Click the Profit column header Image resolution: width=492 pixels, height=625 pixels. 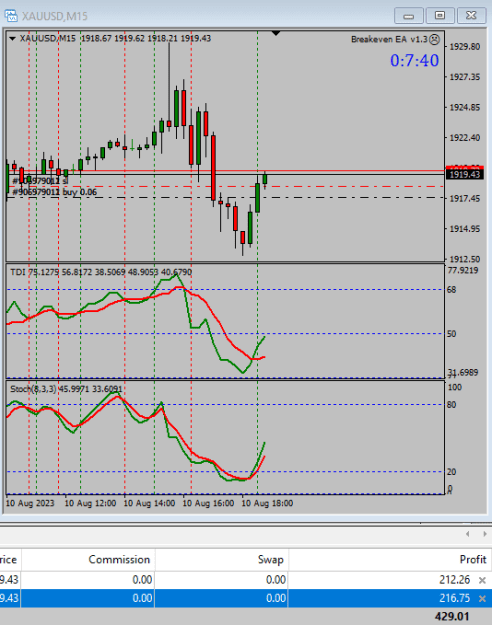[x=473, y=559]
